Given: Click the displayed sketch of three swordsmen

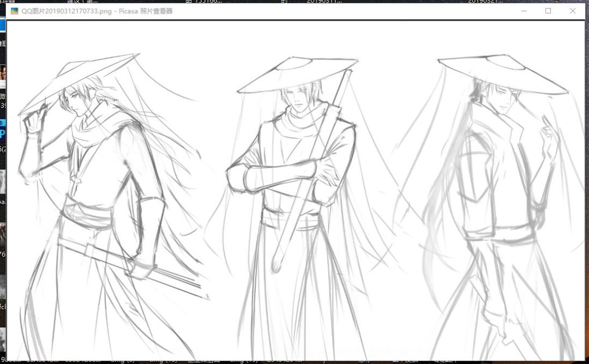Looking at the screenshot, I should pyautogui.click(x=296, y=190).
